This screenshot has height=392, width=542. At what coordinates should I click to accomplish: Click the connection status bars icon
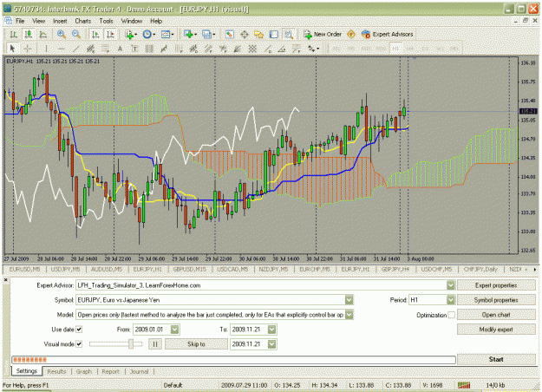464,385
